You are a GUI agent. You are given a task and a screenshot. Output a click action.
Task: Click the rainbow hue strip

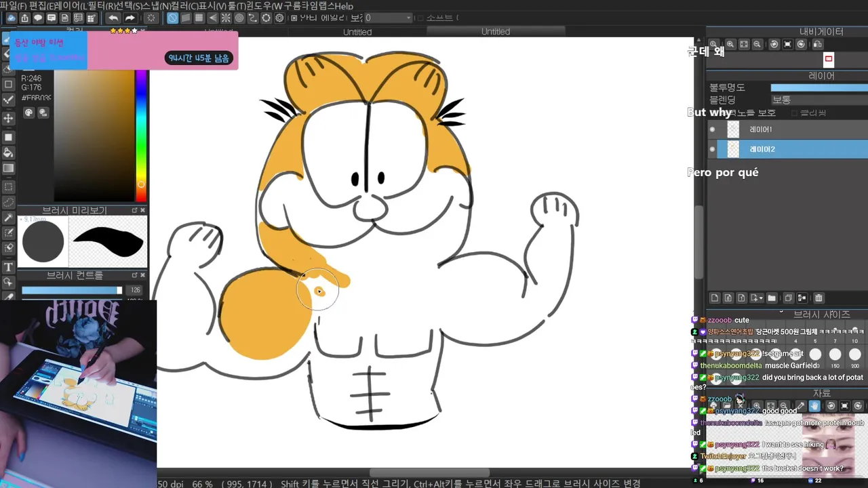point(141,136)
